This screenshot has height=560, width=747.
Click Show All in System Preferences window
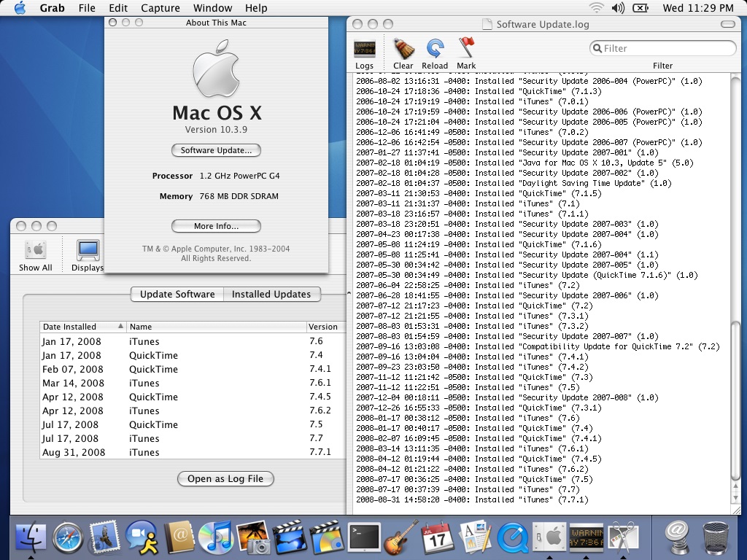point(36,255)
